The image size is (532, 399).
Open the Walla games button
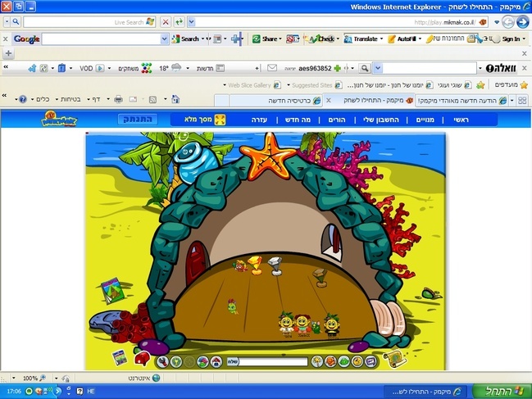click(x=134, y=68)
